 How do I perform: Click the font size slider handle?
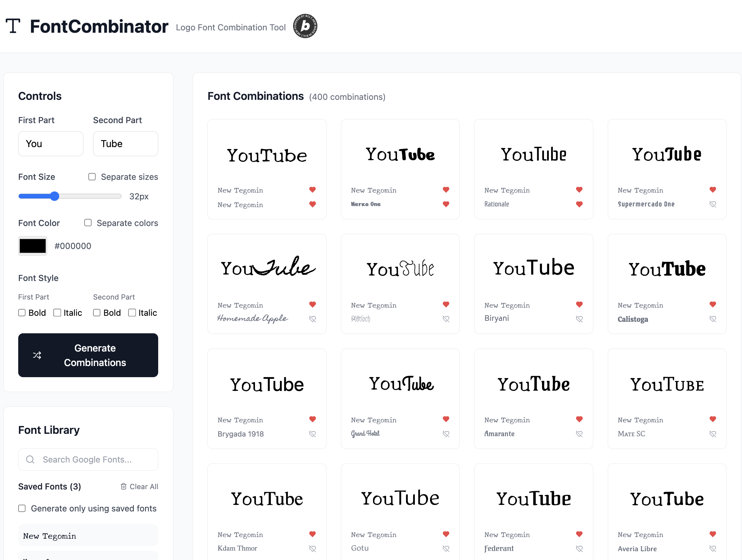click(55, 196)
